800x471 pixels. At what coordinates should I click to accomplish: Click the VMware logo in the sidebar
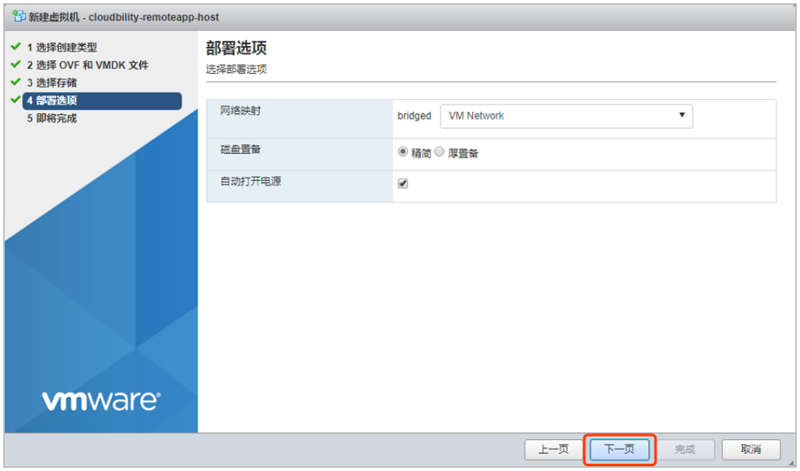(100, 400)
